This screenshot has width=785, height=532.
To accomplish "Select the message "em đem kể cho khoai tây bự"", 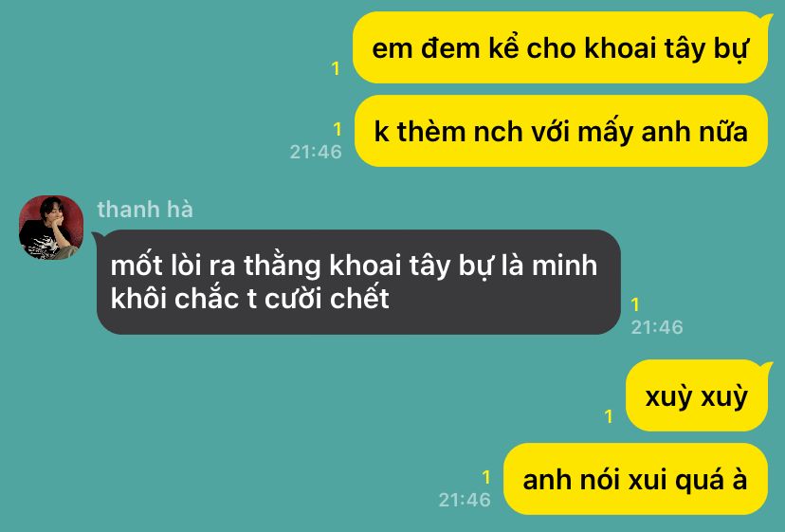I will (560, 47).
